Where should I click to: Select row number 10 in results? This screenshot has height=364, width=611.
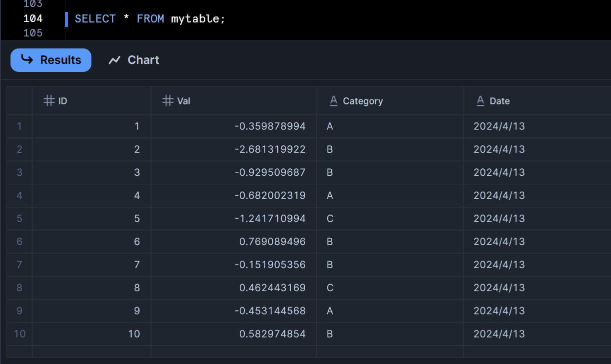[19, 334]
